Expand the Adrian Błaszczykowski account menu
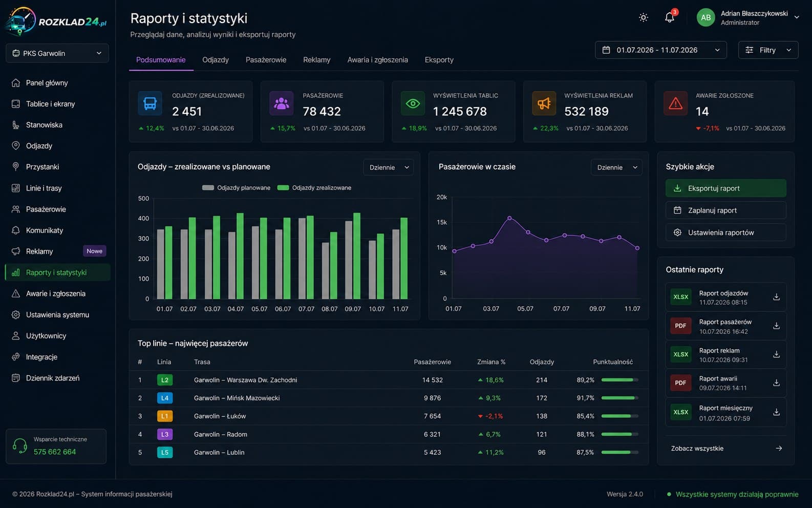Screen dimensions: 812x508 pyautogui.click(x=797, y=17)
